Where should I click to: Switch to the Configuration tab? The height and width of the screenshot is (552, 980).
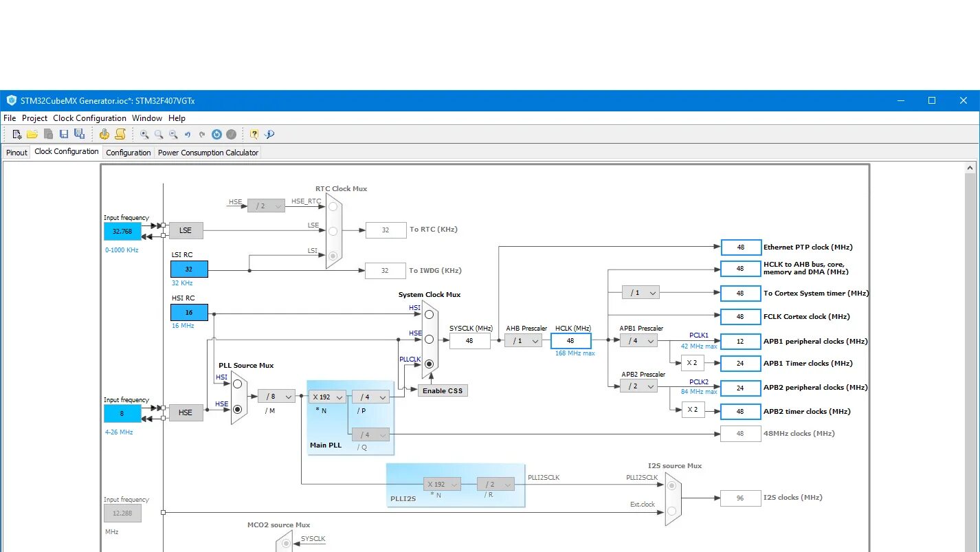coord(129,153)
